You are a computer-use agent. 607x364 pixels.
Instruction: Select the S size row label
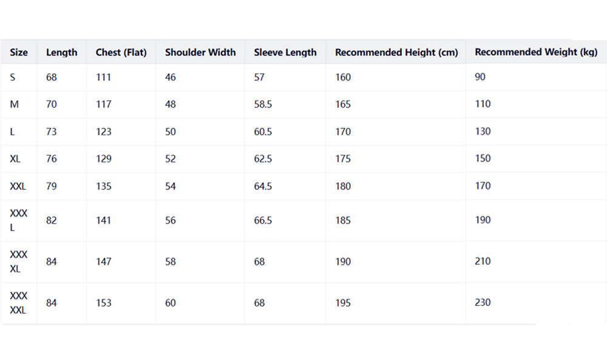point(13,77)
